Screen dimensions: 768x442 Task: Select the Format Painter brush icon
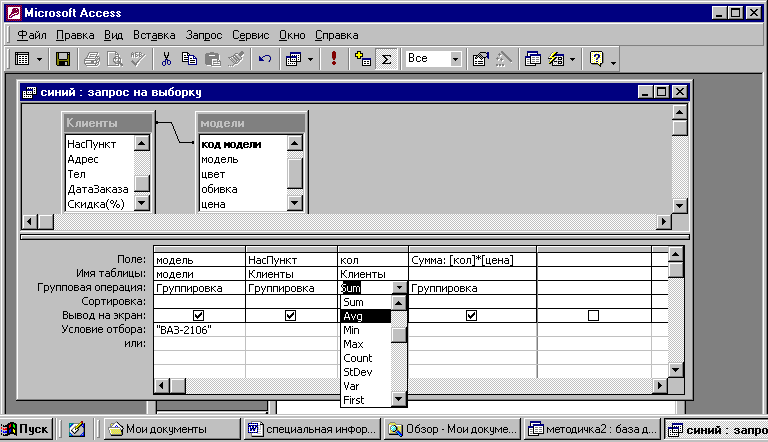[x=236, y=59]
